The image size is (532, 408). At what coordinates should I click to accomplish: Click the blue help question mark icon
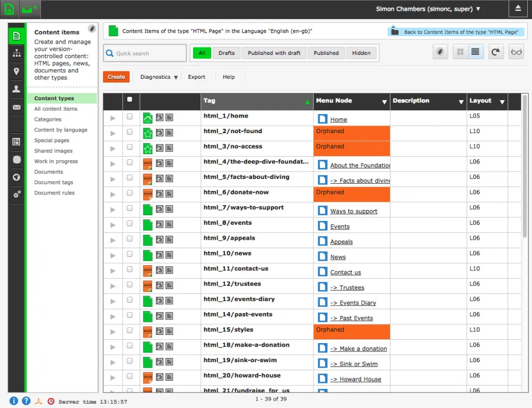click(x=26, y=401)
